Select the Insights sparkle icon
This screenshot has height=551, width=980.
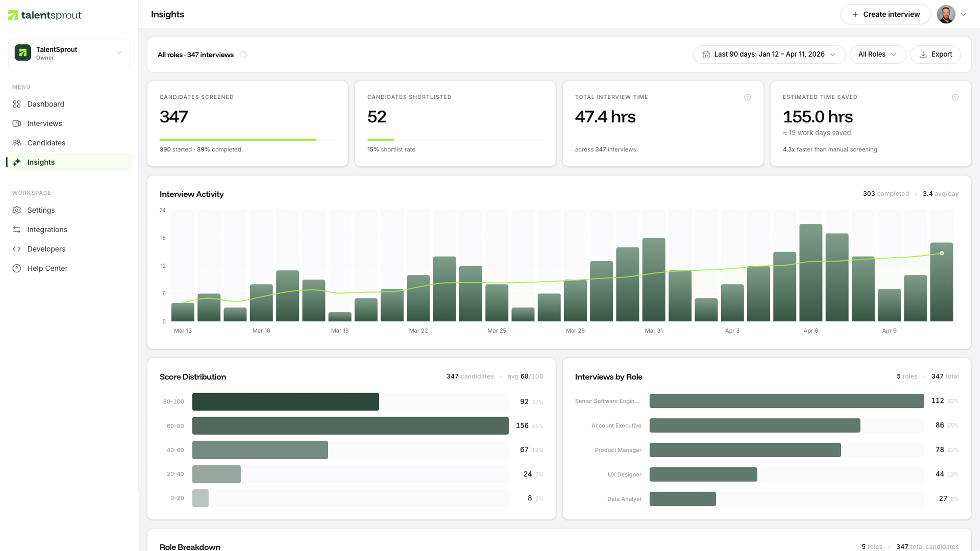point(17,162)
